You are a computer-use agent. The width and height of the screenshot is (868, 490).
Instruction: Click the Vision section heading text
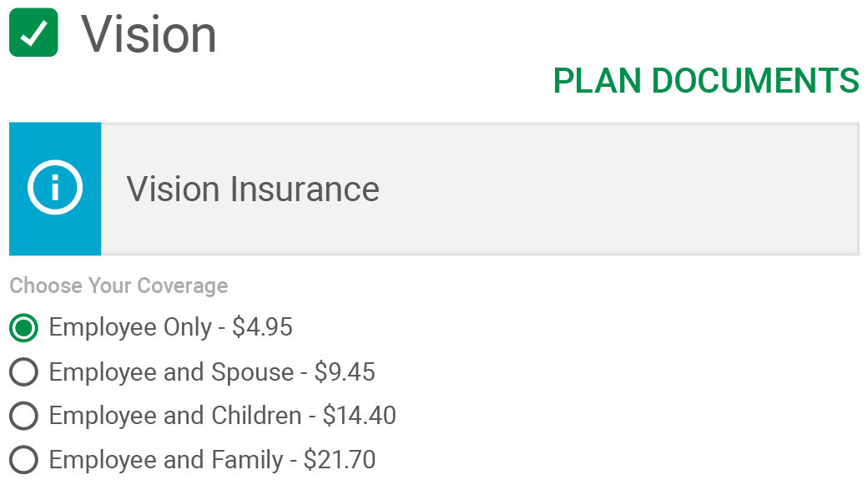click(149, 34)
